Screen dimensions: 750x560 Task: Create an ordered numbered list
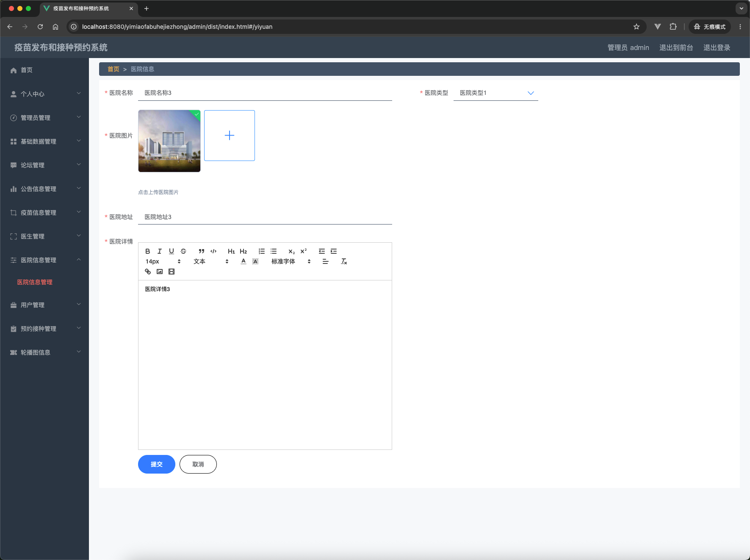click(262, 251)
